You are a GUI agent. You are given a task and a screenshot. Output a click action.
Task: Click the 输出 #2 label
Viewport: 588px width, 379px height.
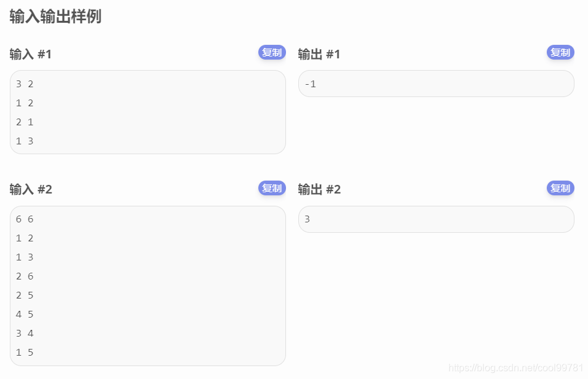319,189
